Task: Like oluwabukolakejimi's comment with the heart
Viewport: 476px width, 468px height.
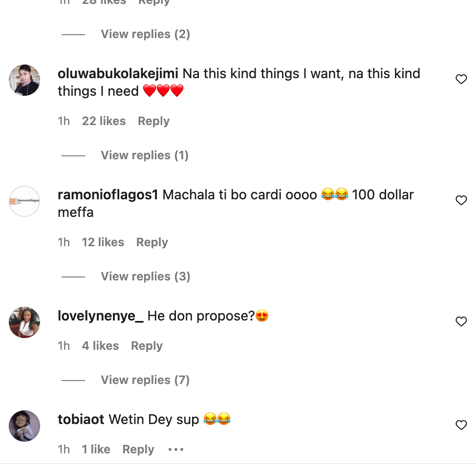Action: coord(461,79)
